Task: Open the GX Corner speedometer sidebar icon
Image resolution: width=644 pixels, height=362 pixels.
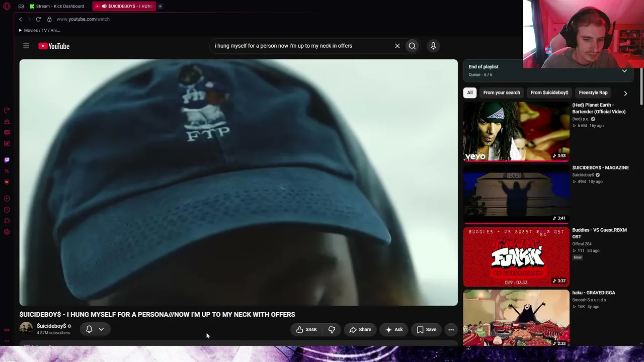Action: pos(7,110)
